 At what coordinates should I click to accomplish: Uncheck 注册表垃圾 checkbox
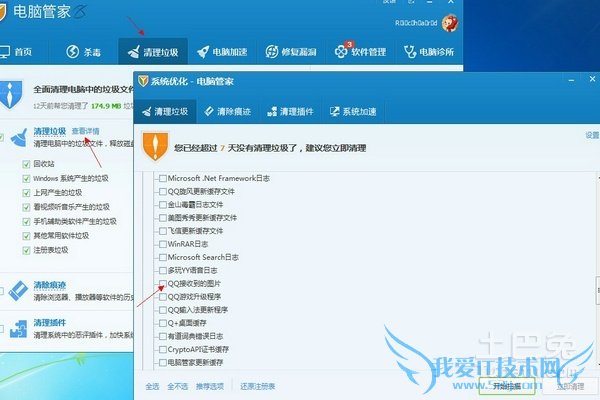[x=26, y=251]
